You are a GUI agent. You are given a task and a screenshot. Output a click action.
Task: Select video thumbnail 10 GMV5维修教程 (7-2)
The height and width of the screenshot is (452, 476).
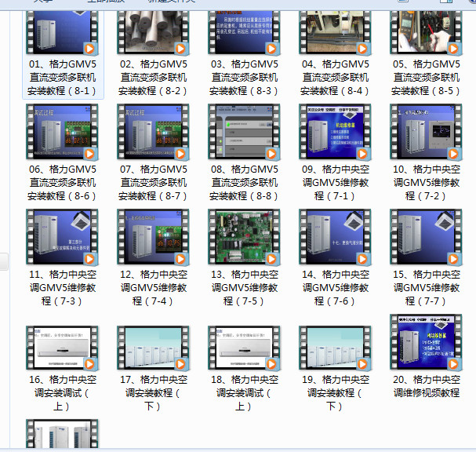(427, 132)
